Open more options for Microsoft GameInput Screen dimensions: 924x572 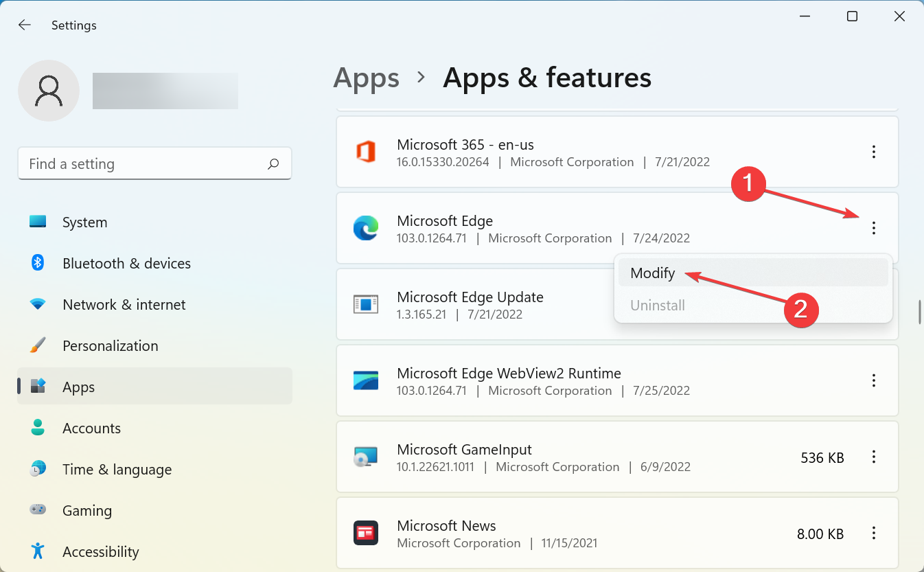[874, 457]
